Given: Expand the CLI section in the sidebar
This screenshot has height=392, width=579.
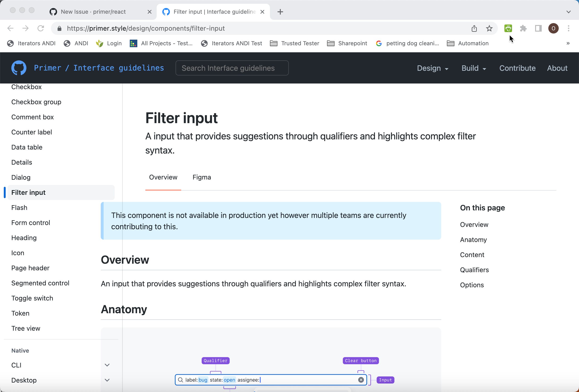Looking at the screenshot, I should 107,365.
